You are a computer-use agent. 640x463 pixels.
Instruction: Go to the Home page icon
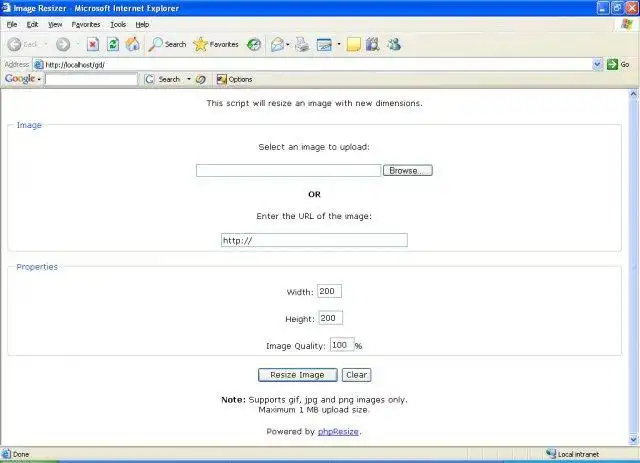[x=133, y=44]
